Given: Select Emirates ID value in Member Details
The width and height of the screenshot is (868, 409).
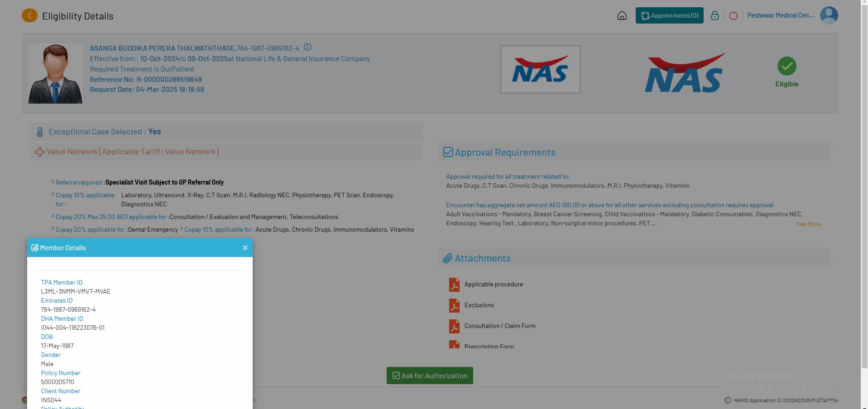Looking at the screenshot, I should (68, 309).
